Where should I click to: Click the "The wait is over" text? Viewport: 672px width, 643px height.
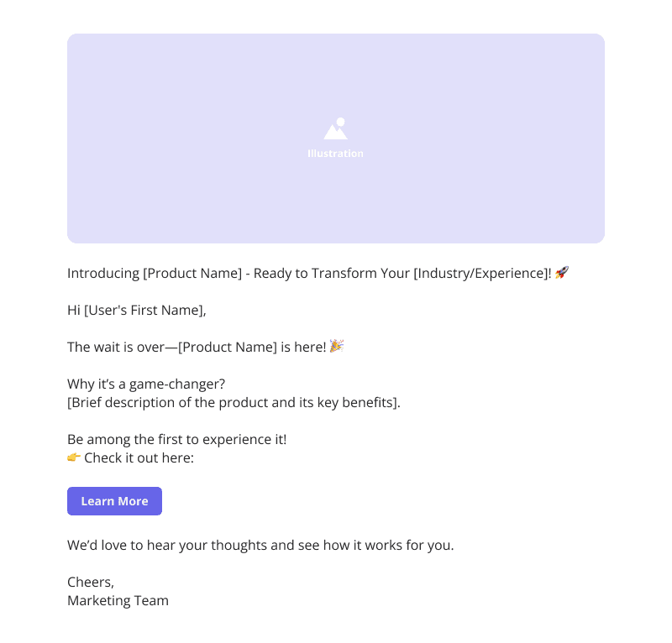120,348
